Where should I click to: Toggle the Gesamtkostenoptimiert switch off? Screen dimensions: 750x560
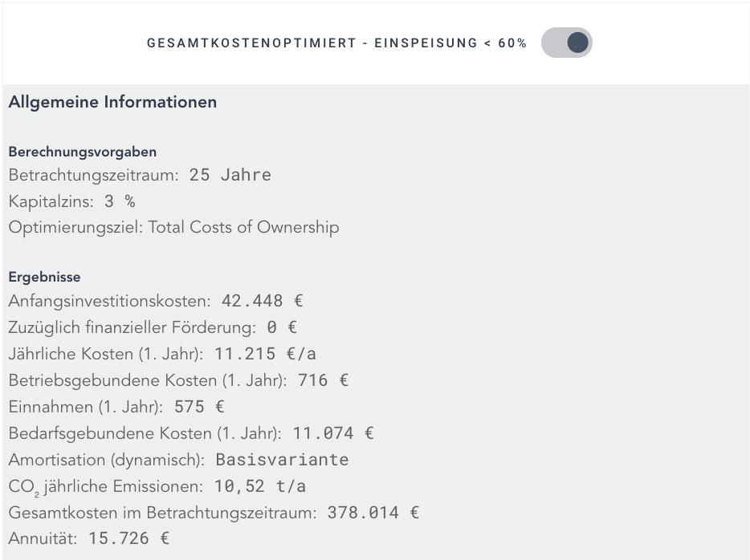(567, 43)
